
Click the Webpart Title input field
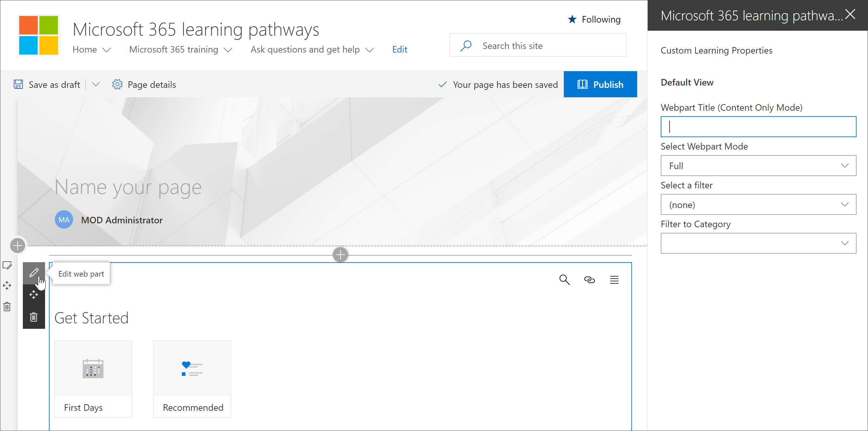(760, 127)
